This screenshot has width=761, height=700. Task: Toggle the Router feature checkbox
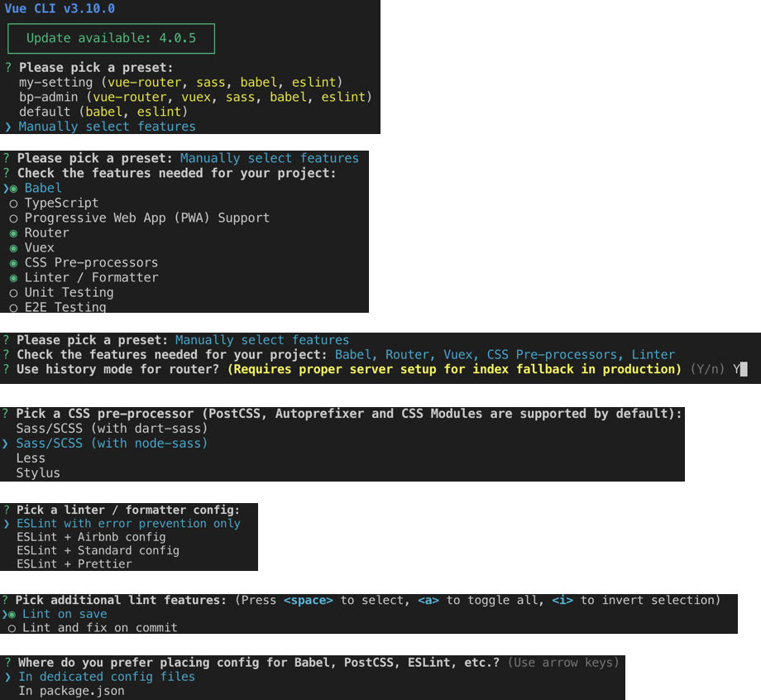click(x=13, y=233)
